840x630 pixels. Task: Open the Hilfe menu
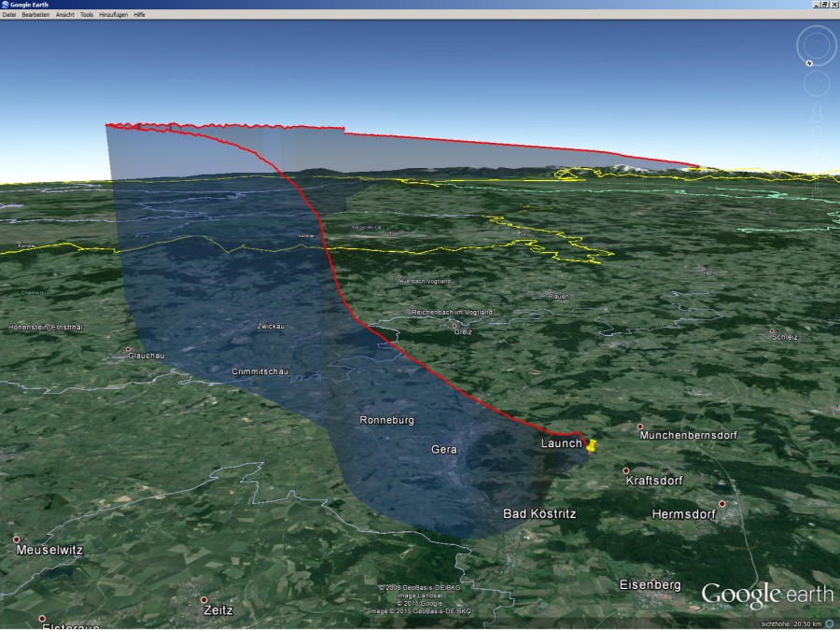[x=142, y=14]
